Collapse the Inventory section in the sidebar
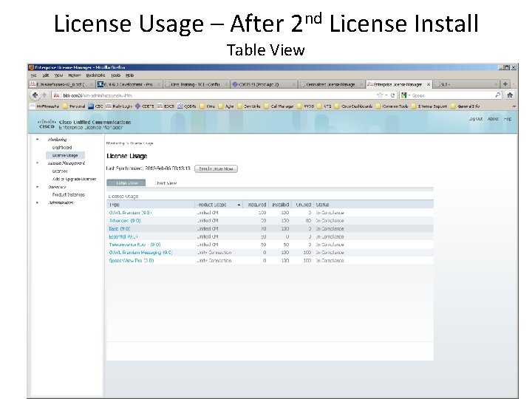Viewport: 532px width, 399px height. pyautogui.click(x=38, y=187)
